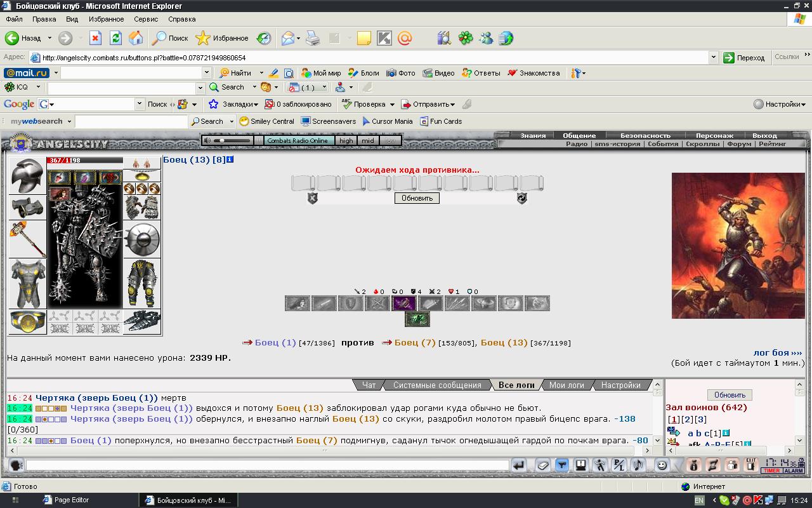Click the helmet equipment slot
Viewport: 812px width, 508px height.
(x=27, y=176)
